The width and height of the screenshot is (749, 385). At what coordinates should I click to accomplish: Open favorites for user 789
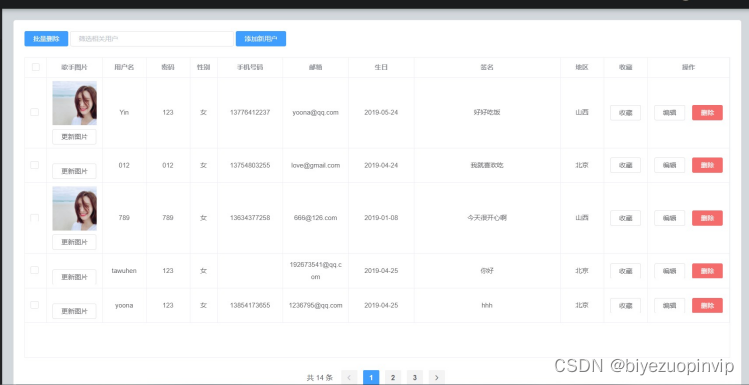tap(625, 218)
